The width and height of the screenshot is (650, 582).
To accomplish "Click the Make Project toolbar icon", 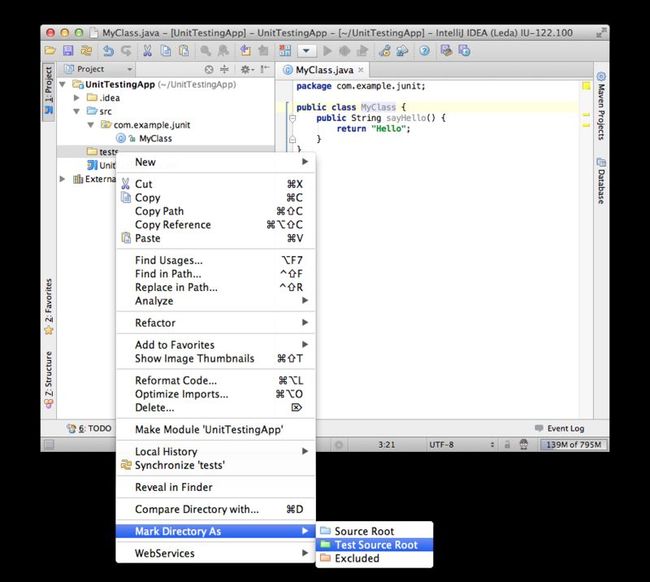I will 285,51.
